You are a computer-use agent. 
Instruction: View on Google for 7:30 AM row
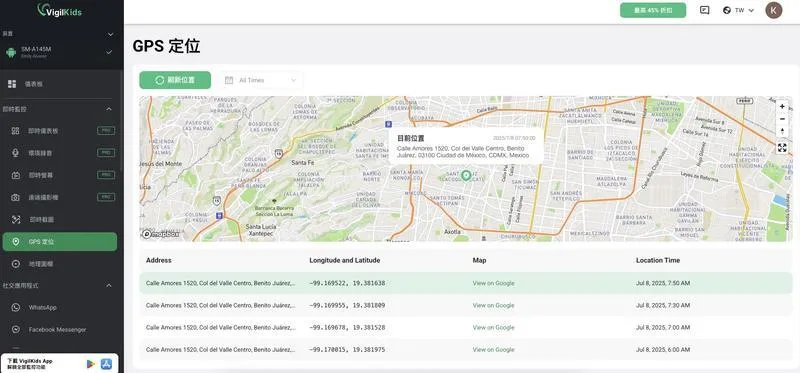click(x=493, y=305)
